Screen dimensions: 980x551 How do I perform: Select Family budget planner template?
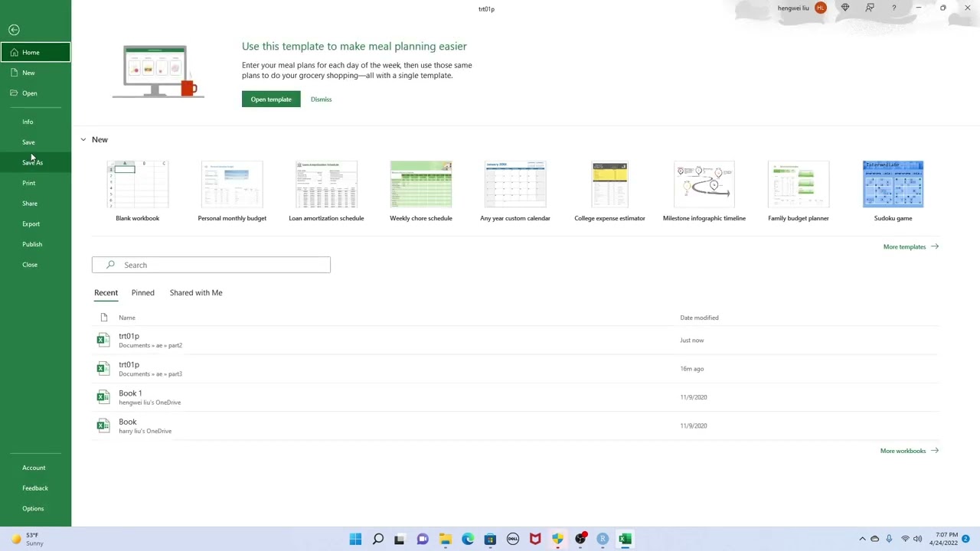tap(799, 191)
